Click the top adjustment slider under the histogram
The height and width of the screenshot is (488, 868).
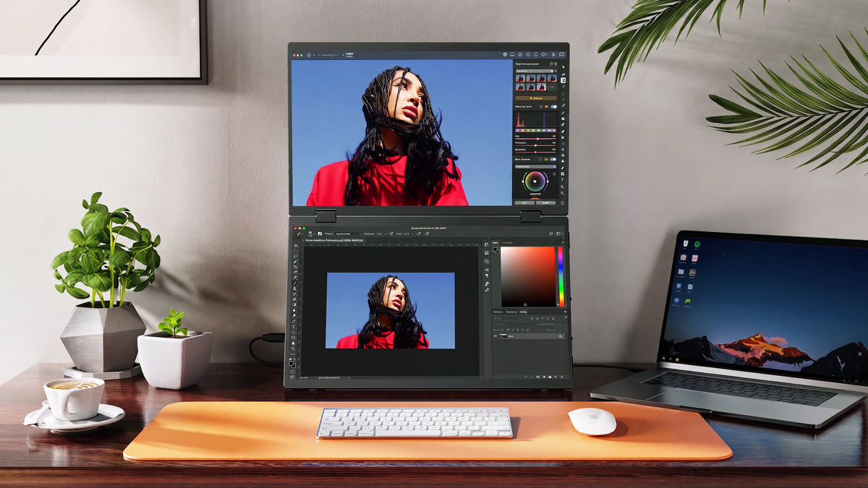(536, 138)
